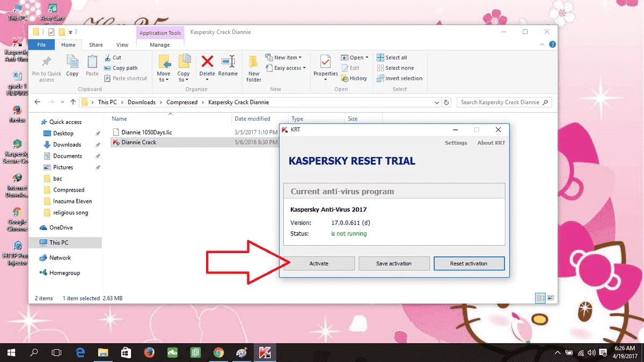Open the Action Center notification icon
This screenshot has width=644, height=362.
point(603,353)
